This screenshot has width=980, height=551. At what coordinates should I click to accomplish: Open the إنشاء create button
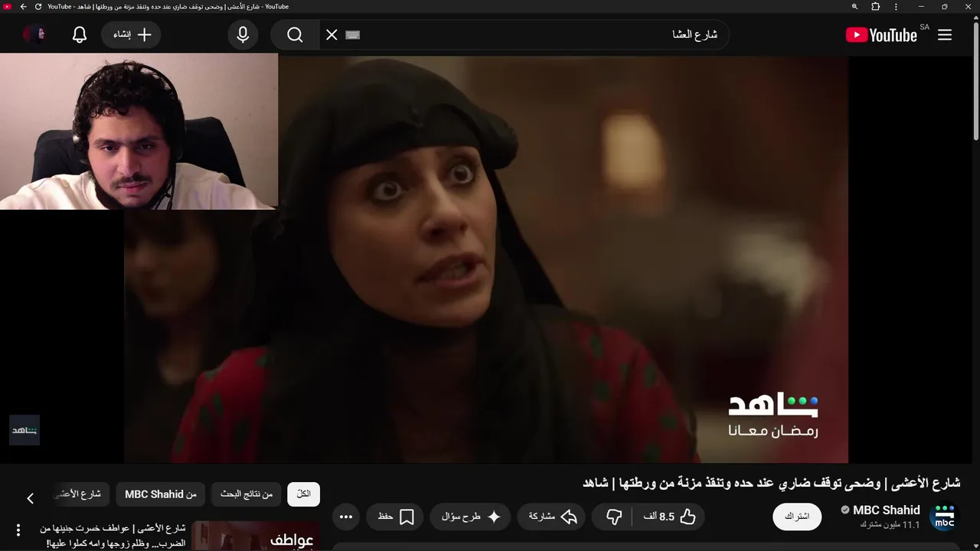pos(131,35)
